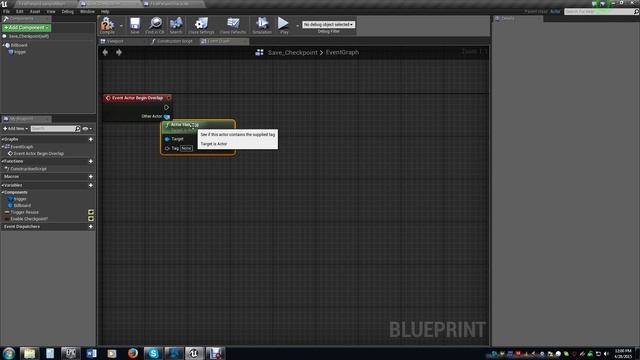
Task: Click the Compile toolbar icon
Action: [x=107, y=25]
